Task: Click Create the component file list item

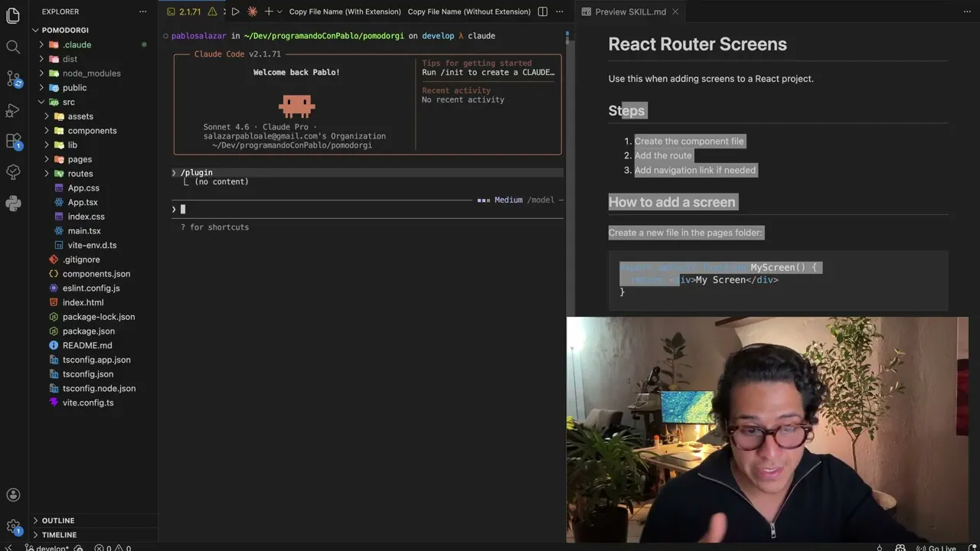Action: 689,141
